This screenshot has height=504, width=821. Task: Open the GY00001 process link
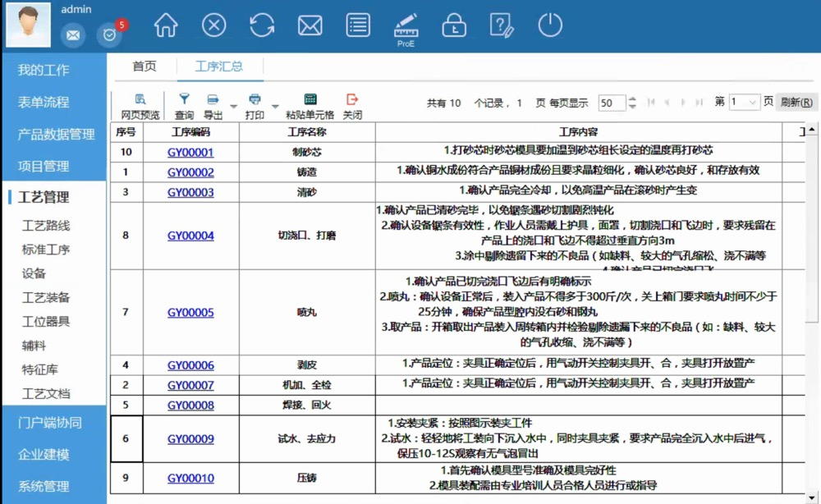tap(190, 153)
